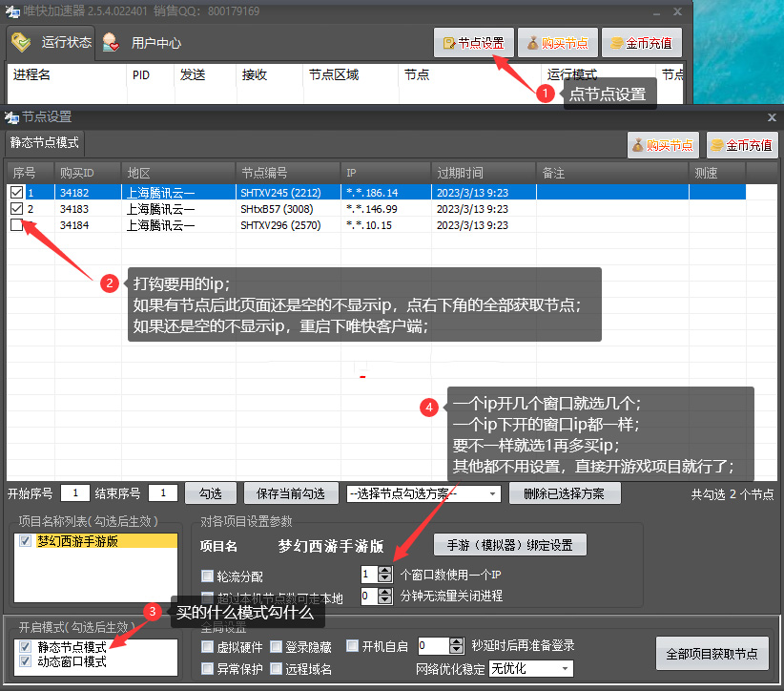Click the 分钟无流量关闭进程 spinner
The image size is (784, 691).
pyautogui.click(x=377, y=596)
